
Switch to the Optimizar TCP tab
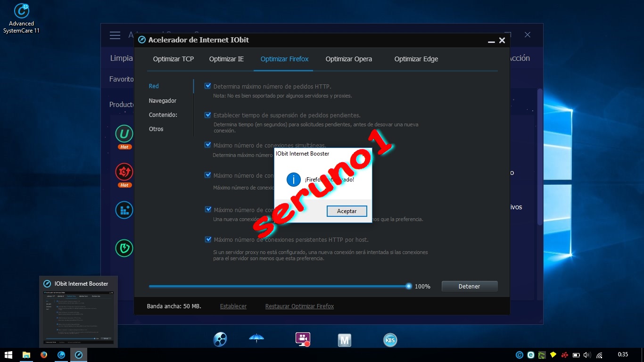coord(173,59)
